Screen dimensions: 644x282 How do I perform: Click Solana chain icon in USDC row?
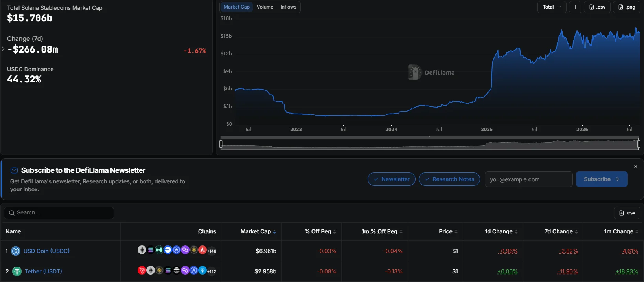pyautogui.click(x=151, y=250)
